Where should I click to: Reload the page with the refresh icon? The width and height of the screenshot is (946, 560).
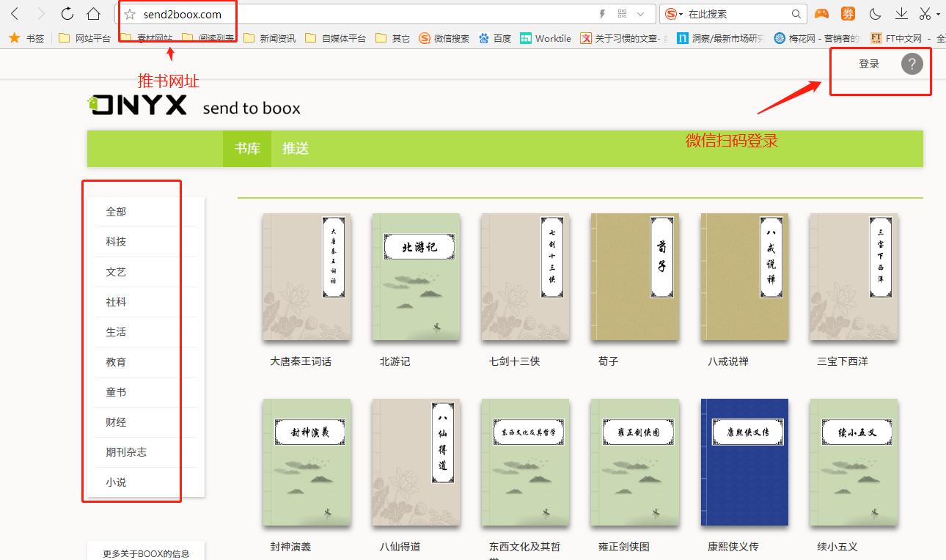coord(67,14)
